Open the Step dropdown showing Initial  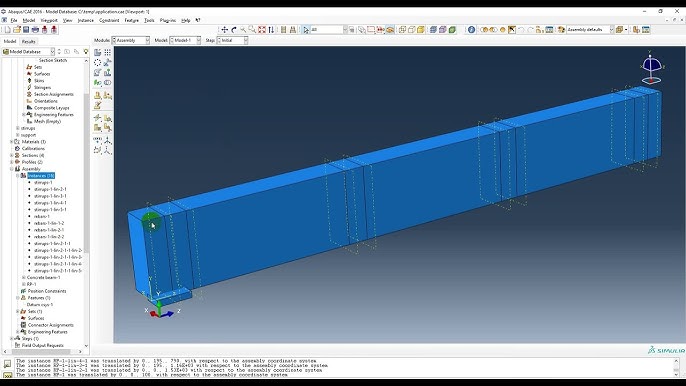pos(233,40)
